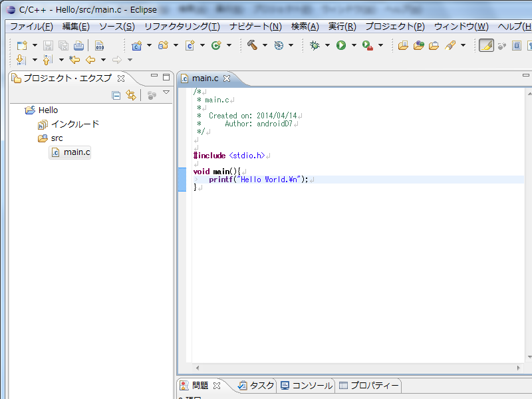The image size is (532, 399).
Task: Start debugging with the bug icon
Action: 315,45
